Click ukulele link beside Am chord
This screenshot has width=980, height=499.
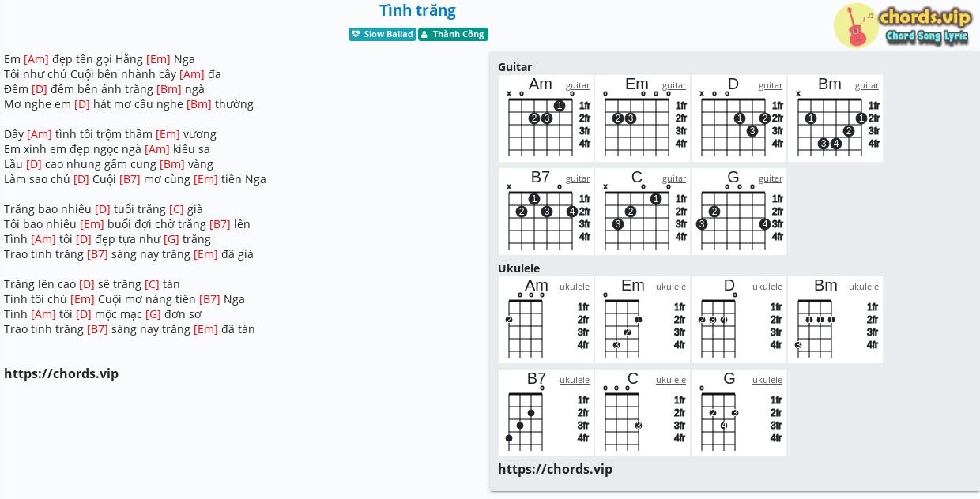(x=575, y=287)
